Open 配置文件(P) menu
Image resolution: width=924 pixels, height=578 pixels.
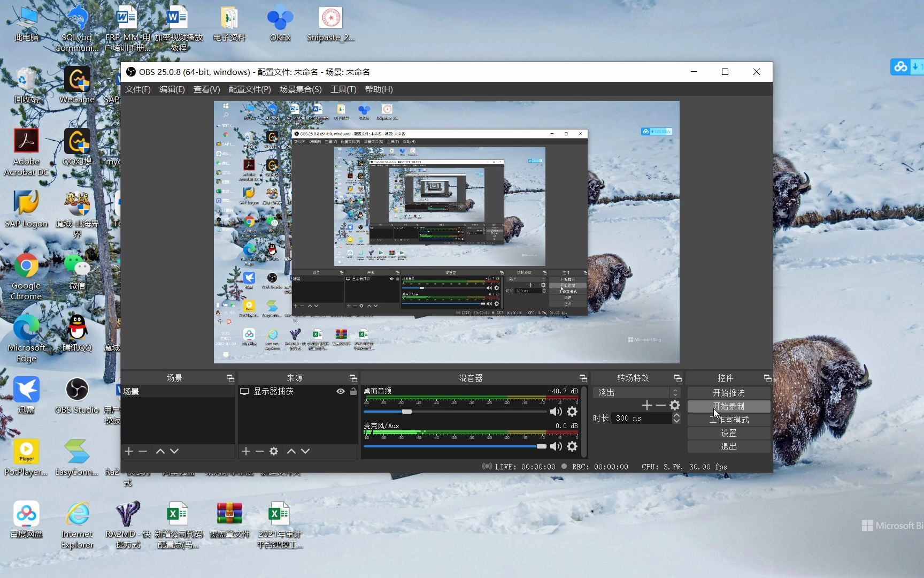click(250, 89)
